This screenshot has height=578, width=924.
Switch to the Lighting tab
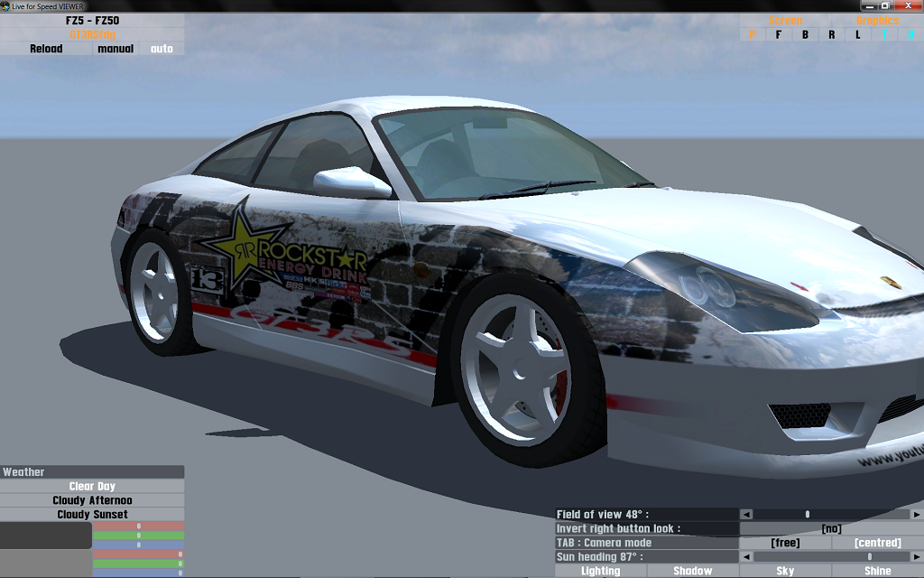point(600,571)
